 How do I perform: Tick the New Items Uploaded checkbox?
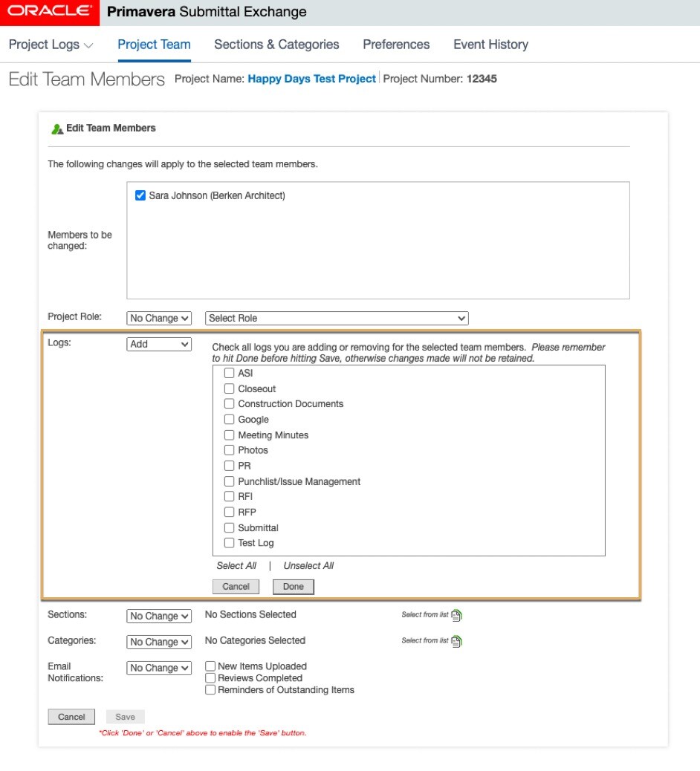(x=211, y=666)
